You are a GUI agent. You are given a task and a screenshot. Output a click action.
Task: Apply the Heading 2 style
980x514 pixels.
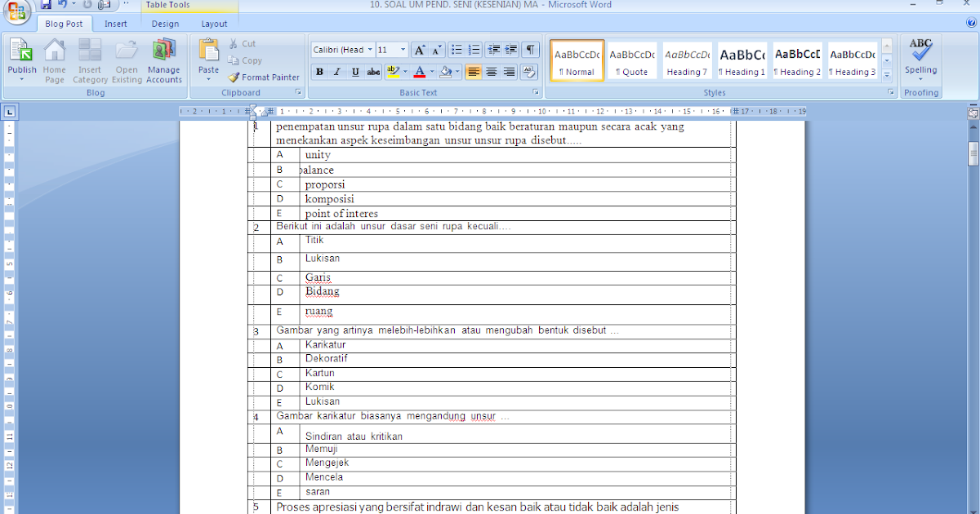(x=798, y=60)
